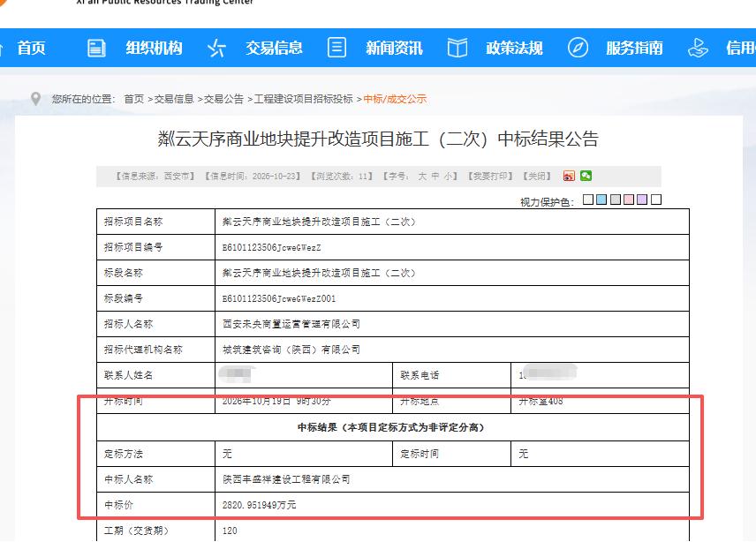Screen dimensions: 756x542
Task: Click section number E6101123506JcweGWezZ001
Action: point(279,298)
